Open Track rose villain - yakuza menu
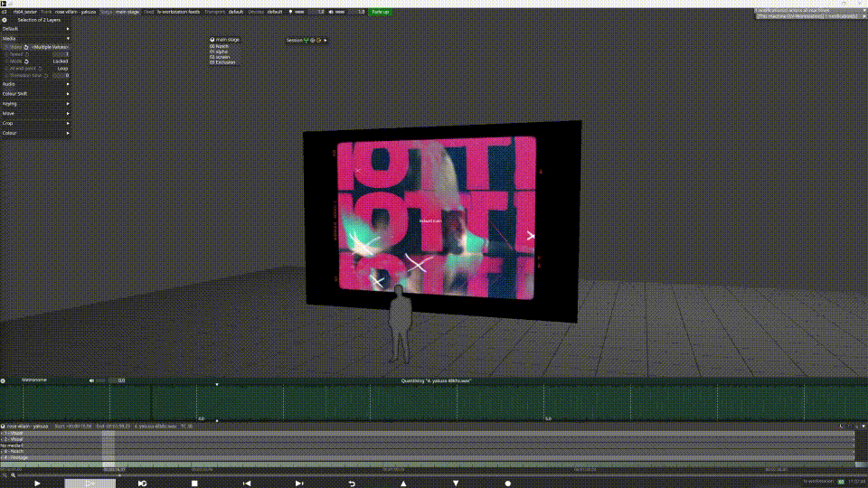 [x=68, y=12]
